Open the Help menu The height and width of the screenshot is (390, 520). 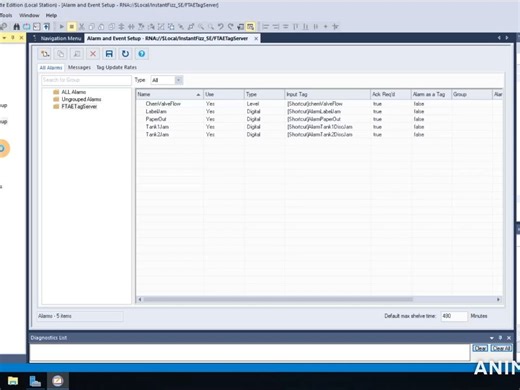51,15
